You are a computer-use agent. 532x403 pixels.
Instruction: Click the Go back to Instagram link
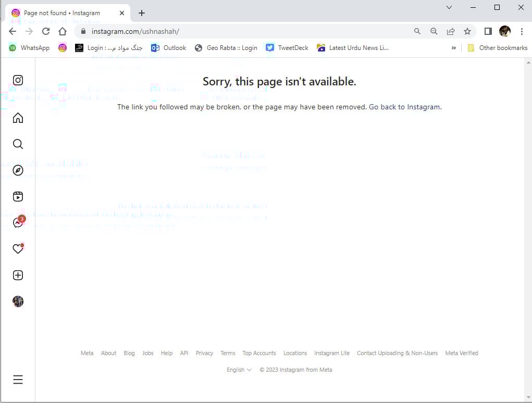(404, 107)
